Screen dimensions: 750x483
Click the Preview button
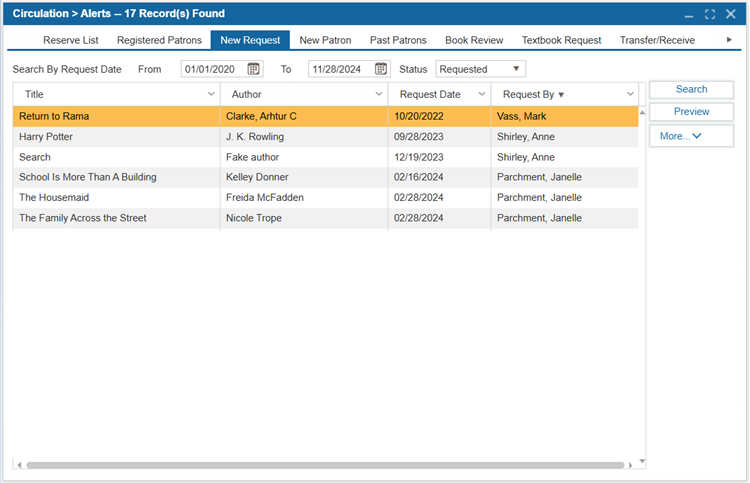pyautogui.click(x=691, y=111)
